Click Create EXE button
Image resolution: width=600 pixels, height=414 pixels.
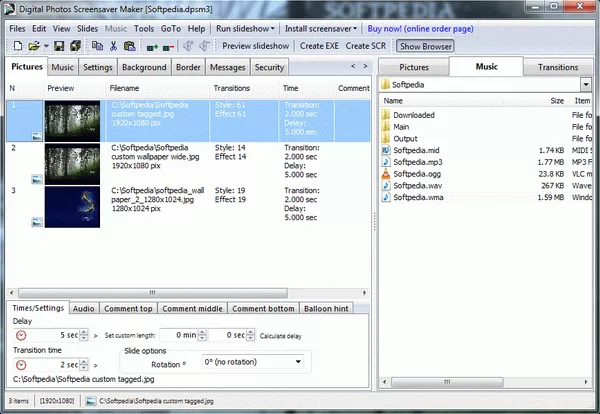(319, 46)
